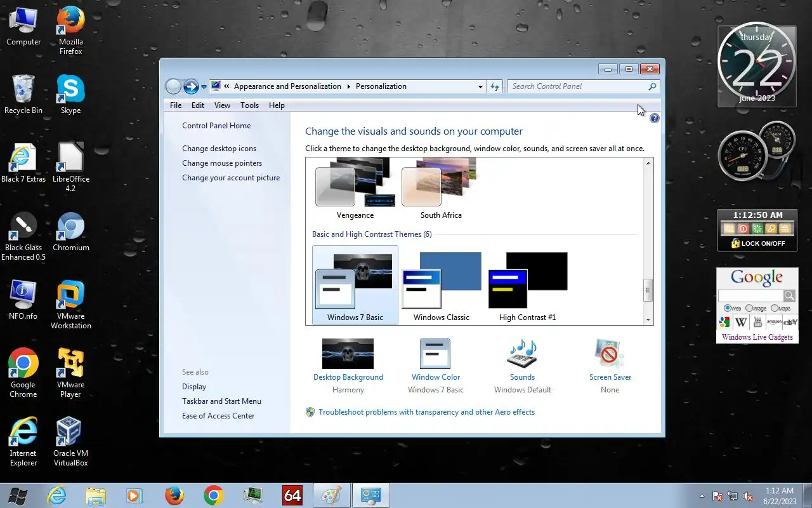Click the double chevron in address bar
Screen dimensions: 812x508
pos(226,86)
